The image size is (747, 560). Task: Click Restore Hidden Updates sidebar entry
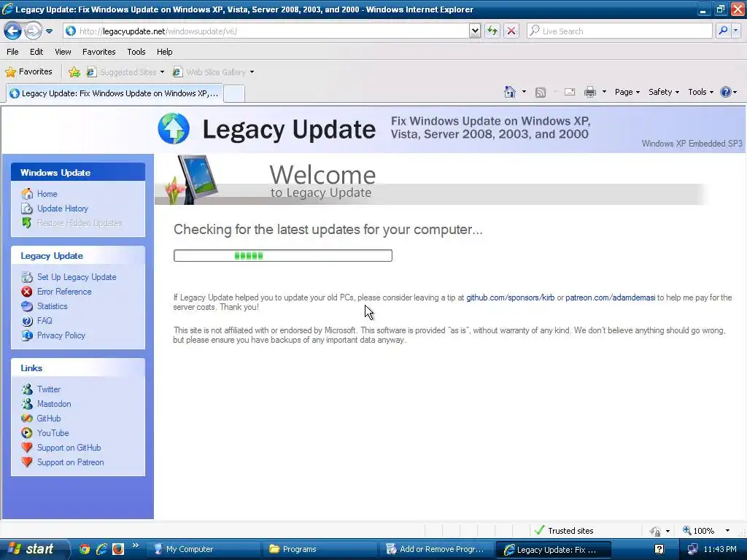click(x=80, y=223)
